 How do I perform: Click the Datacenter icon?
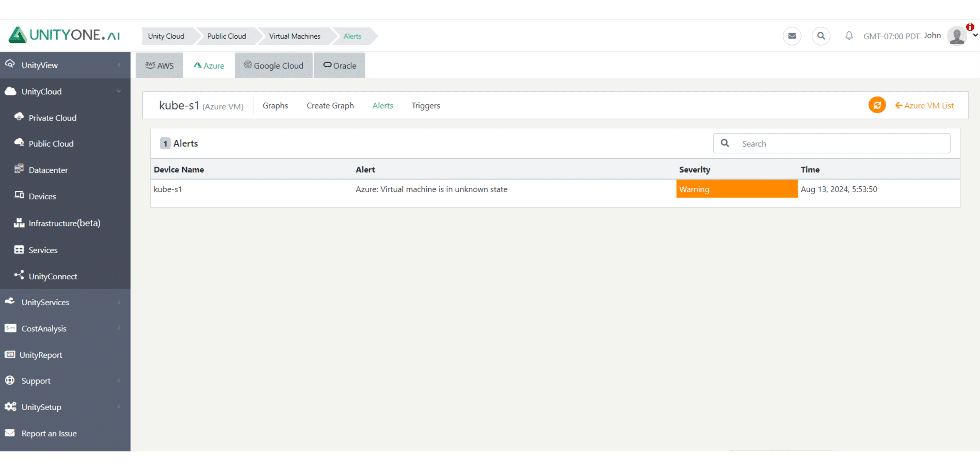pos(19,169)
